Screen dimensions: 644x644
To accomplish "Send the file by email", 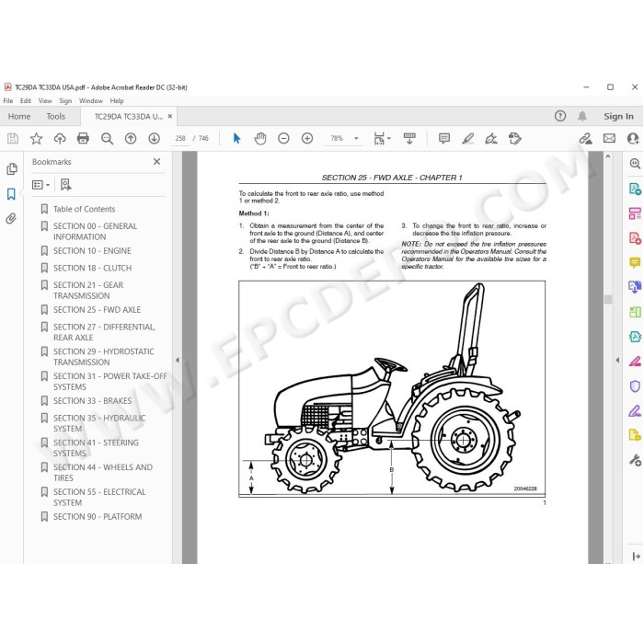I will (x=609, y=138).
